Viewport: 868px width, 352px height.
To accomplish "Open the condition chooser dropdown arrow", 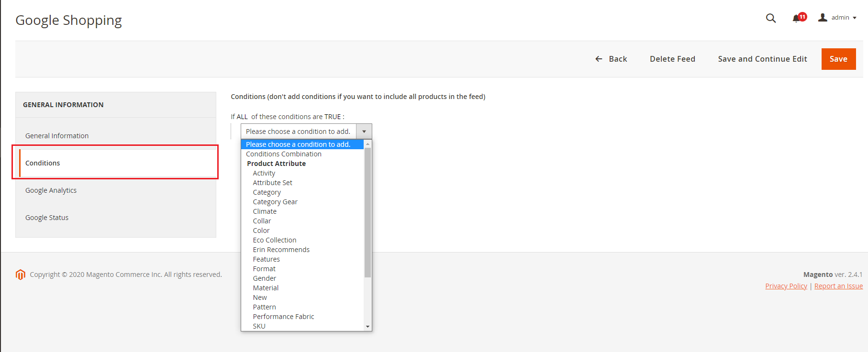I will click(x=364, y=132).
